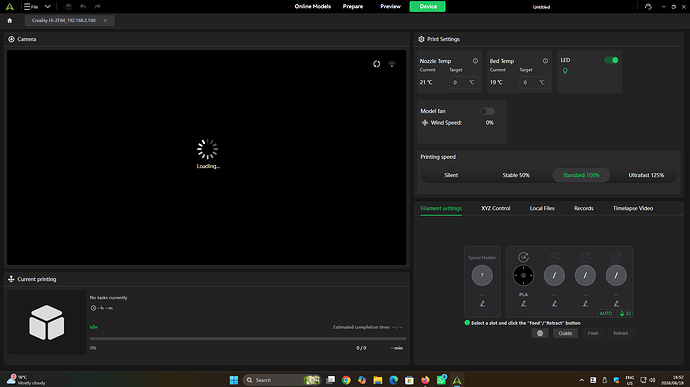The image size is (690, 387).
Task: Click the Bed Temp info icon
Action: (545, 61)
